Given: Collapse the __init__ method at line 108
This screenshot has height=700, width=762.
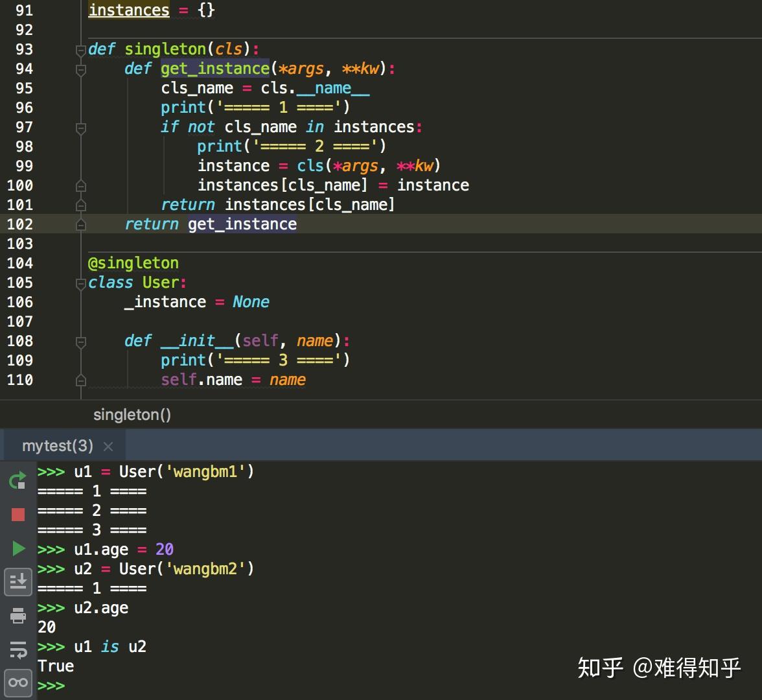Looking at the screenshot, I should [x=80, y=342].
